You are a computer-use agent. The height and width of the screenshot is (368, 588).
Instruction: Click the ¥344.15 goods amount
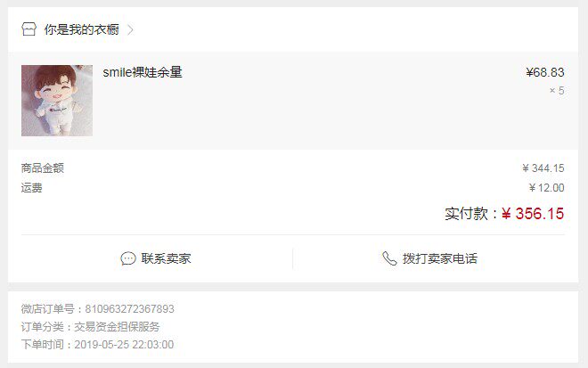pyautogui.click(x=543, y=168)
